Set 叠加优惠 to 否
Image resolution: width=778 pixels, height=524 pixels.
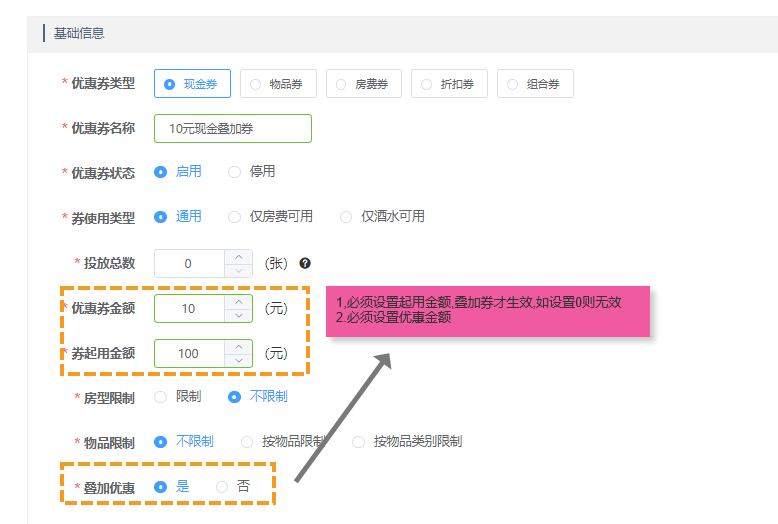click(233, 487)
